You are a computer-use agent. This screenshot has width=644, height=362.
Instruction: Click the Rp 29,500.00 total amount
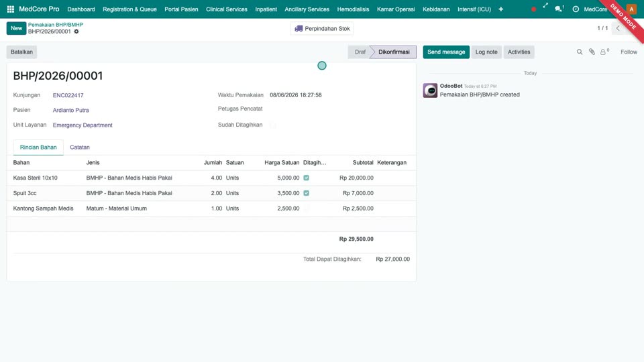click(356, 239)
